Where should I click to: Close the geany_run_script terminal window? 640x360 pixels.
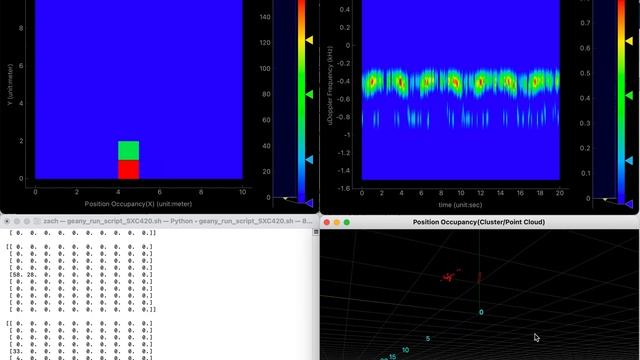(x=7, y=221)
